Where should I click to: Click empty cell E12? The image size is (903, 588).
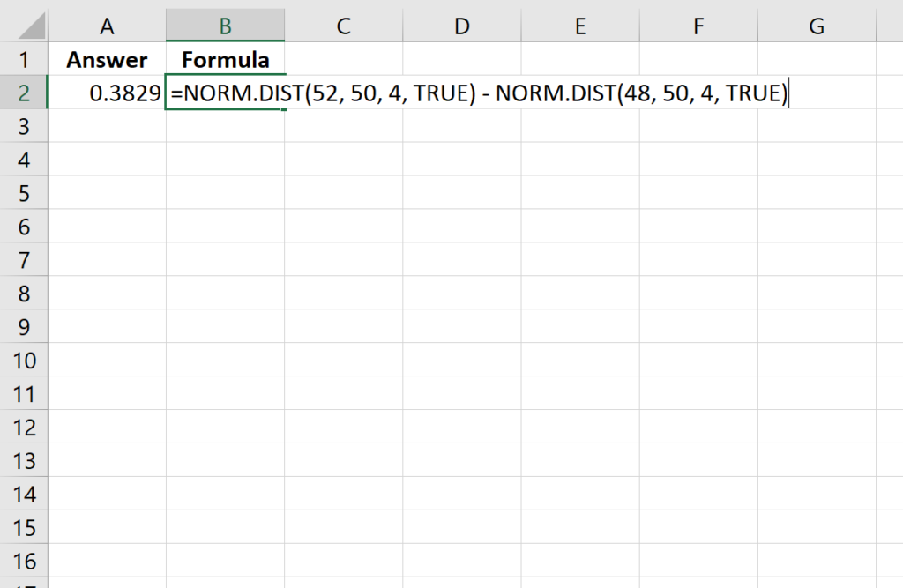pyautogui.click(x=579, y=428)
